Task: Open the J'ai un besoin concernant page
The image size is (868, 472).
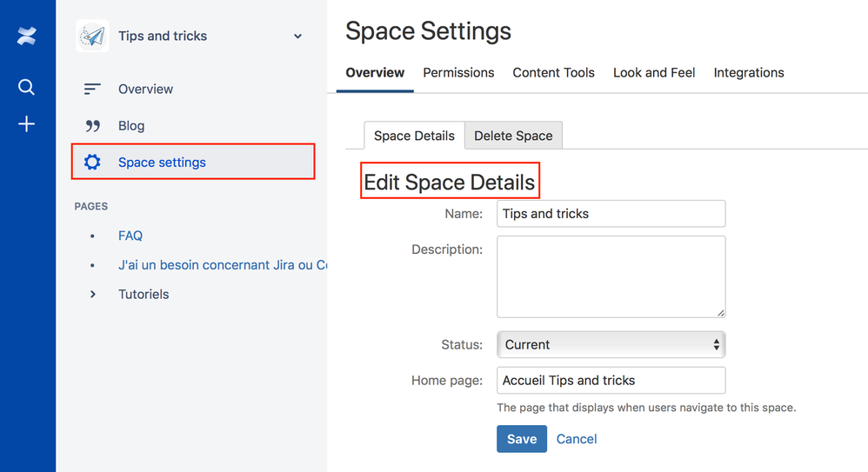Action: coord(223,265)
